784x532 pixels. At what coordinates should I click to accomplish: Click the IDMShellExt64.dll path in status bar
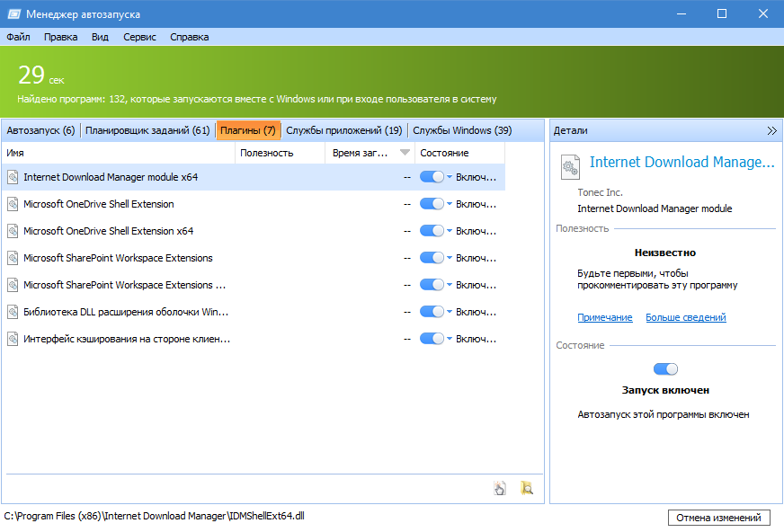pyautogui.click(x=154, y=516)
